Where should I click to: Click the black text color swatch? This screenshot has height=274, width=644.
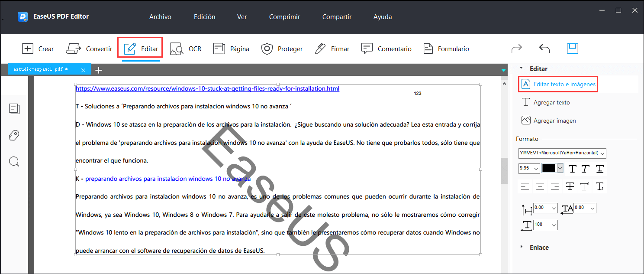549,168
